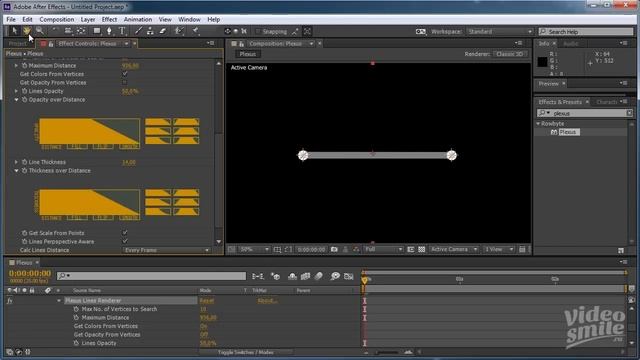Toggle Lines Perspective Aware checkbox
The image size is (640, 360).
point(125,241)
